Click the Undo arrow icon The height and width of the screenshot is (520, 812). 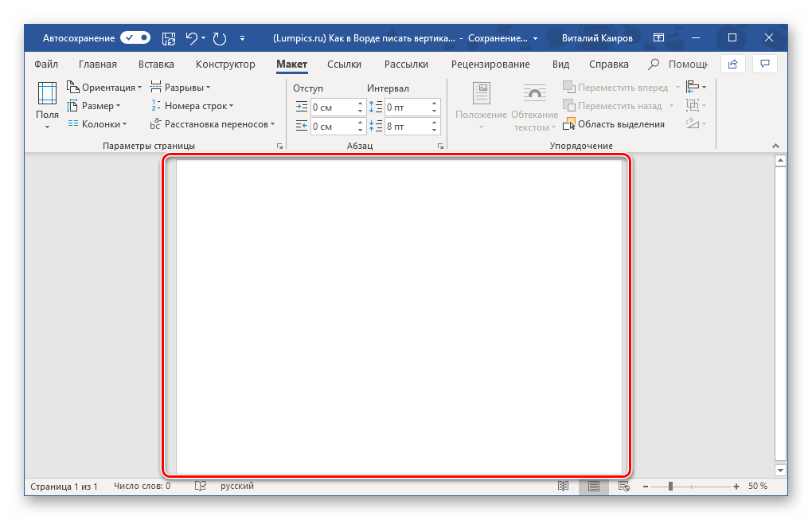click(x=192, y=37)
